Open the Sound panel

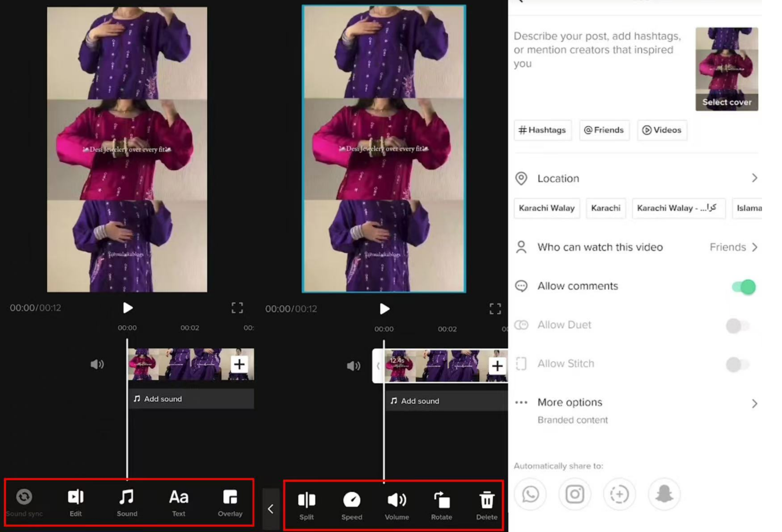[127, 501]
